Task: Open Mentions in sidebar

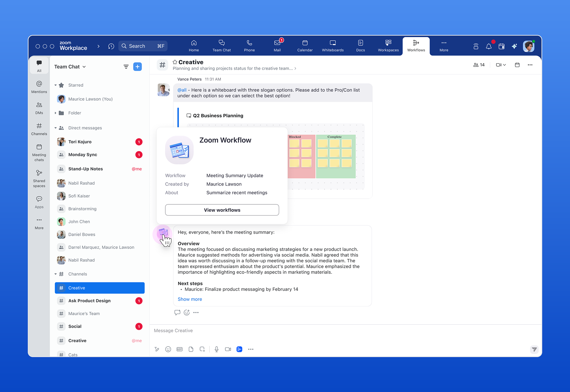Action: pos(39,87)
